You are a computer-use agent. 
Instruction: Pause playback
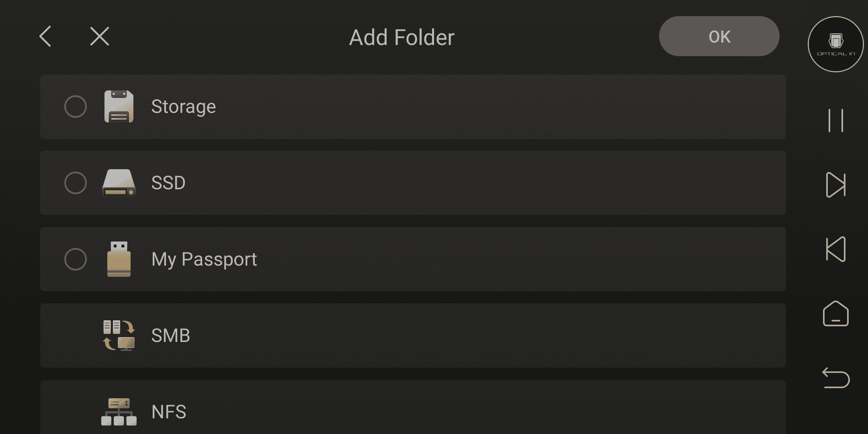coord(836,120)
